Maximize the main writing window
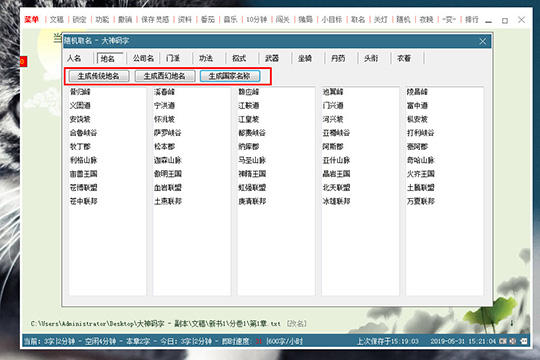Image resolution: width=540 pixels, height=360 pixels. tap(505, 21)
